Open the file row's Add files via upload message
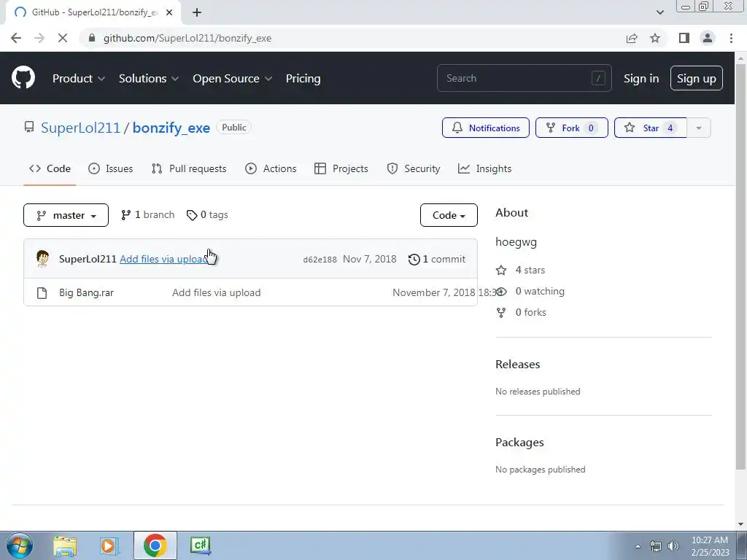 216,292
